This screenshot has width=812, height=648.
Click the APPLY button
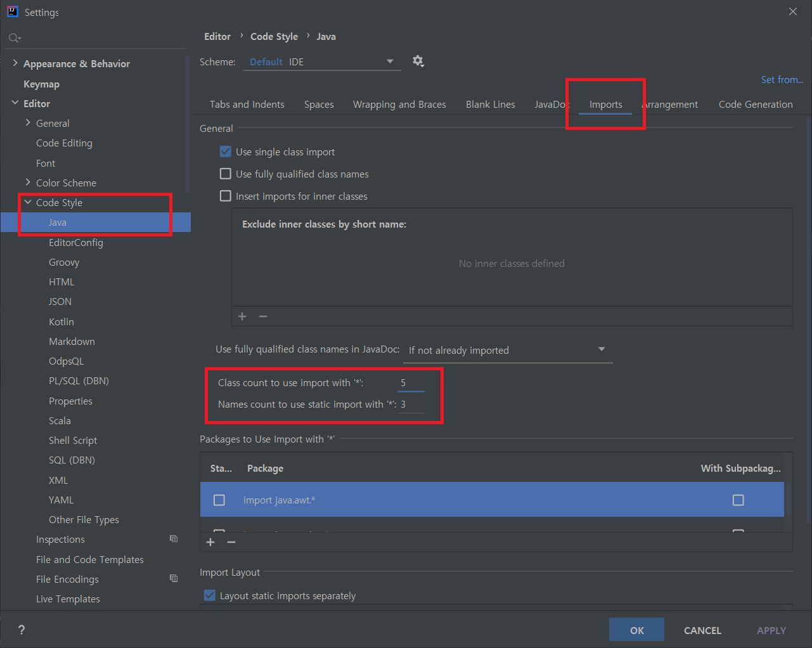coord(771,630)
